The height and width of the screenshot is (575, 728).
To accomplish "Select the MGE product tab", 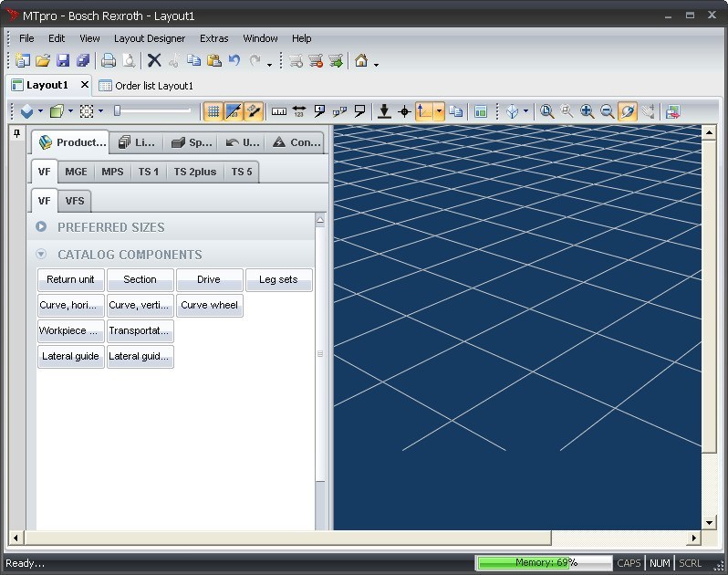I will point(76,172).
